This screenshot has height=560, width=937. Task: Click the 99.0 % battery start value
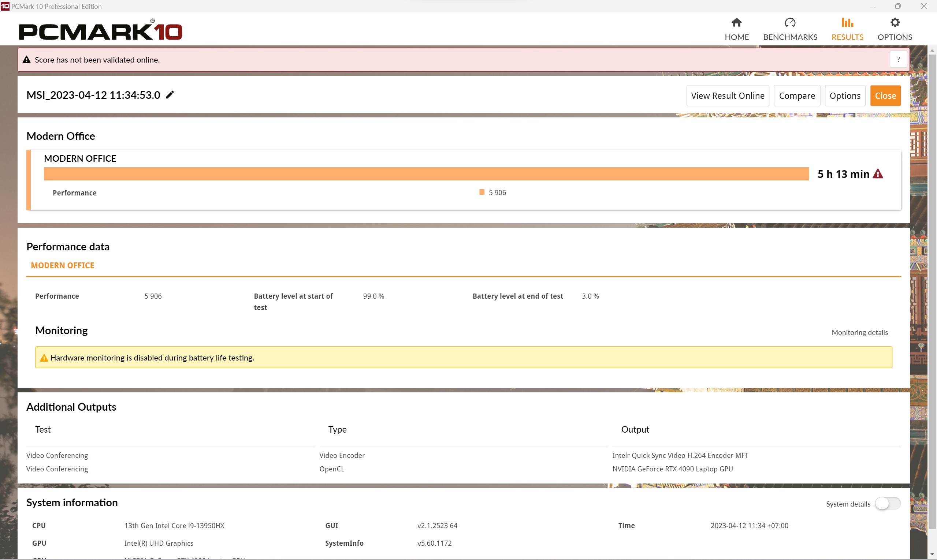click(373, 296)
